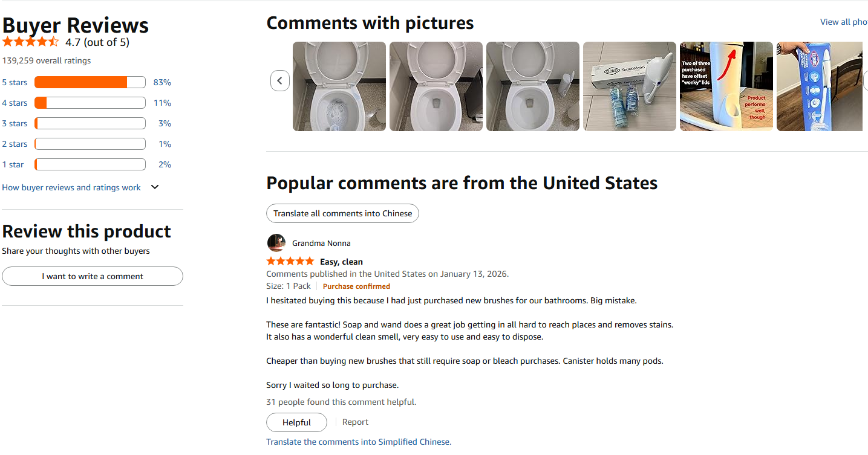Viewport: 868px width, 455px height.
Task: Click the orange star rating beside 4.7
Action: point(31,42)
